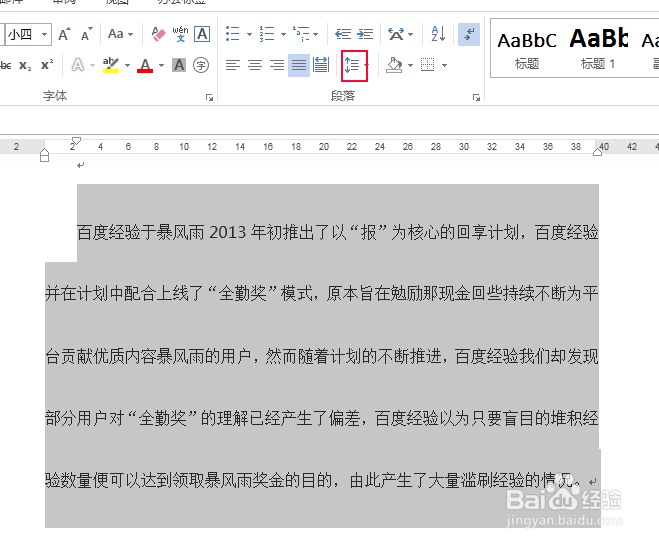Open the phonetic guide wén tool
Viewport: 659px width, 543px height.
(x=180, y=34)
